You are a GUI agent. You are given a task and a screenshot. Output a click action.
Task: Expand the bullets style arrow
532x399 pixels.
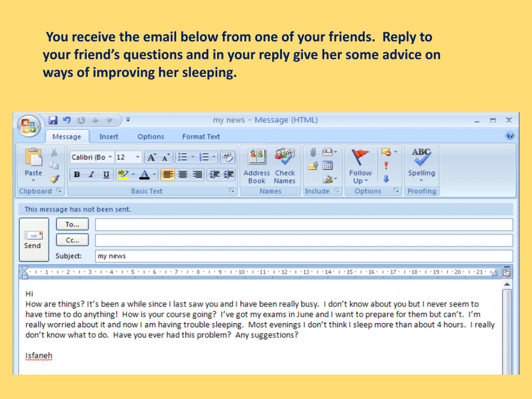coord(193,157)
